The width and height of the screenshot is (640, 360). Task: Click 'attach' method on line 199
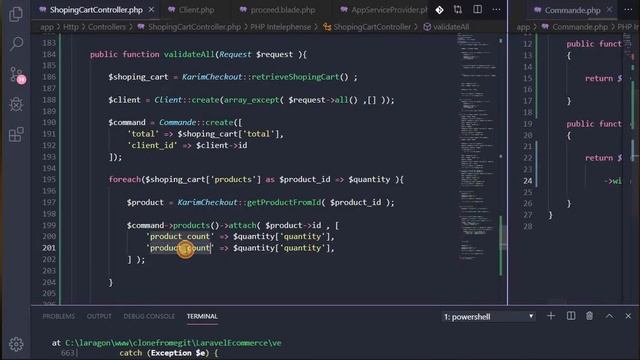pyautogui.click(x=242, y=225)
